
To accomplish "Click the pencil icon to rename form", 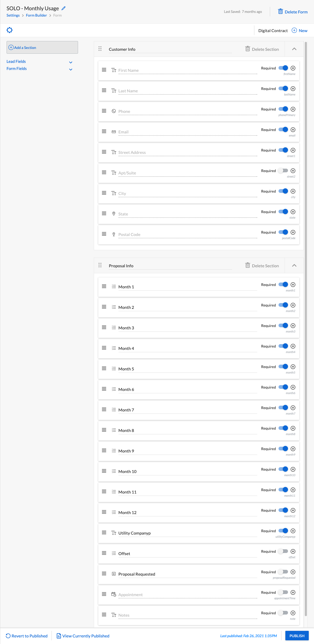I will 64,8.
